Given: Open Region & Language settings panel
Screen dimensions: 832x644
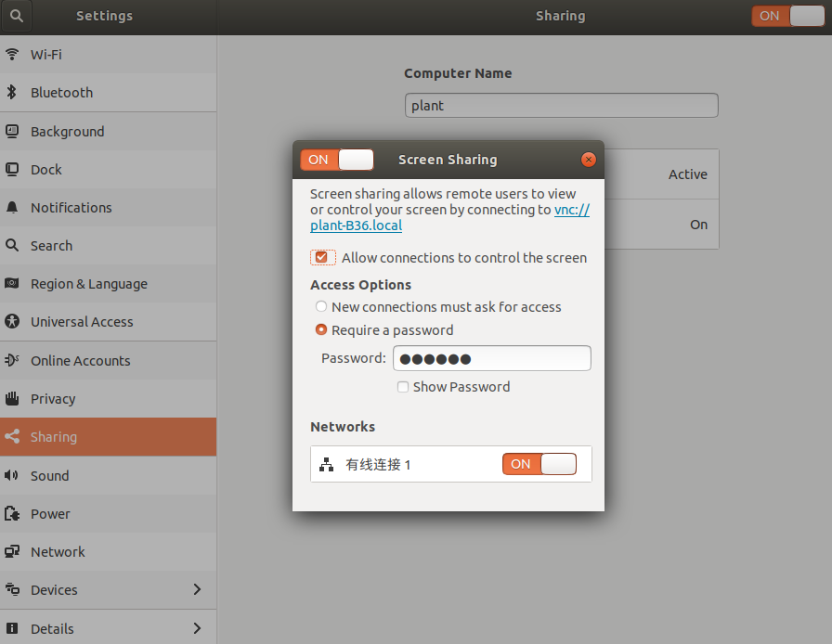Looking at the screenshot, I should 109,284.
